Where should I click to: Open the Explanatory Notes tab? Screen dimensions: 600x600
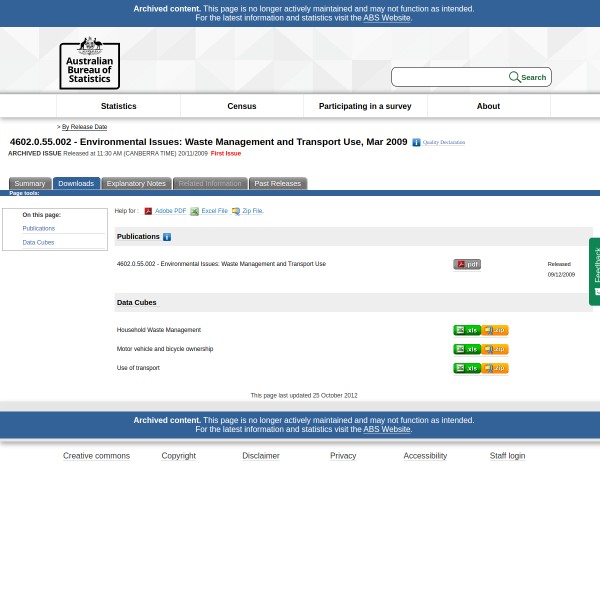136,184
